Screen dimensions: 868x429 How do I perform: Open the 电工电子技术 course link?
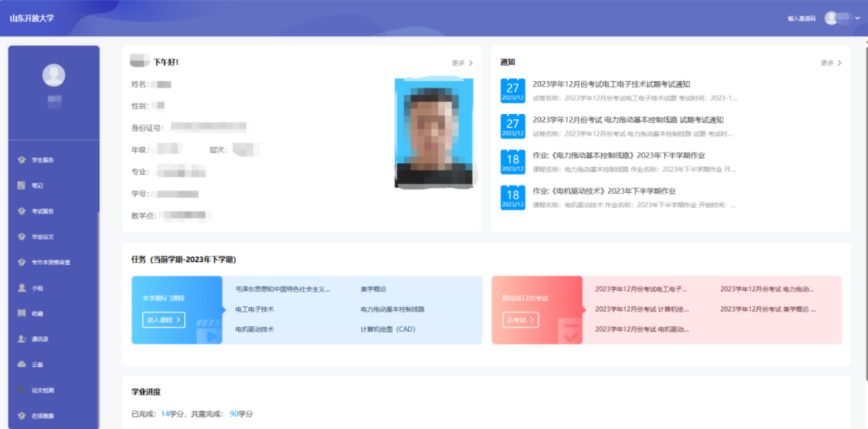(255, 308)
